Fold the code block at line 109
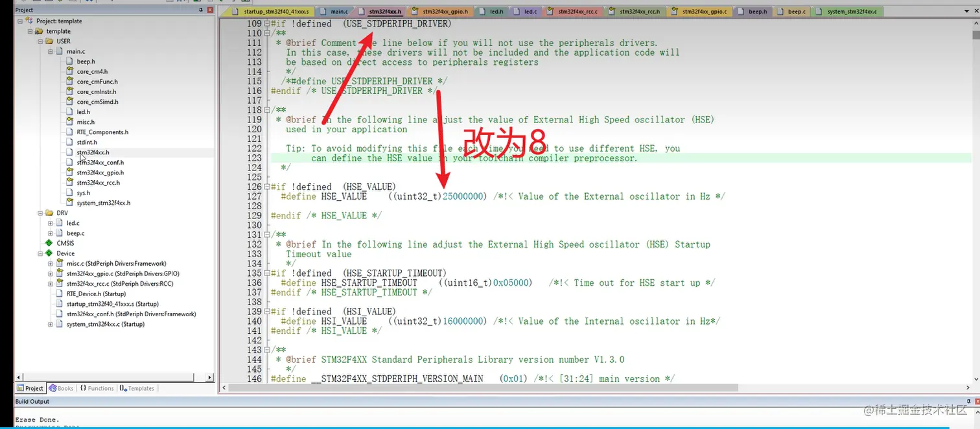The height and width of the screenshot is (429, 980). pos(266,24)
